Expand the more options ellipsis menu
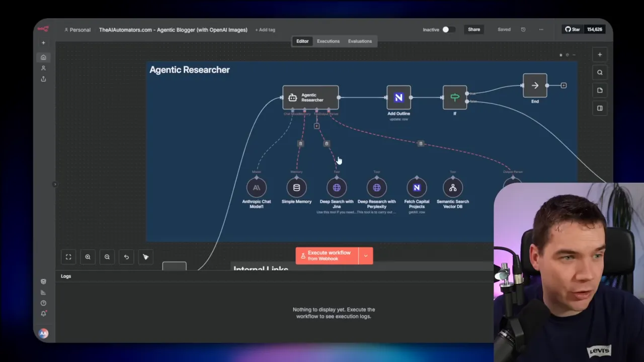This screenshot has height=362, width=644. (541, 29)
